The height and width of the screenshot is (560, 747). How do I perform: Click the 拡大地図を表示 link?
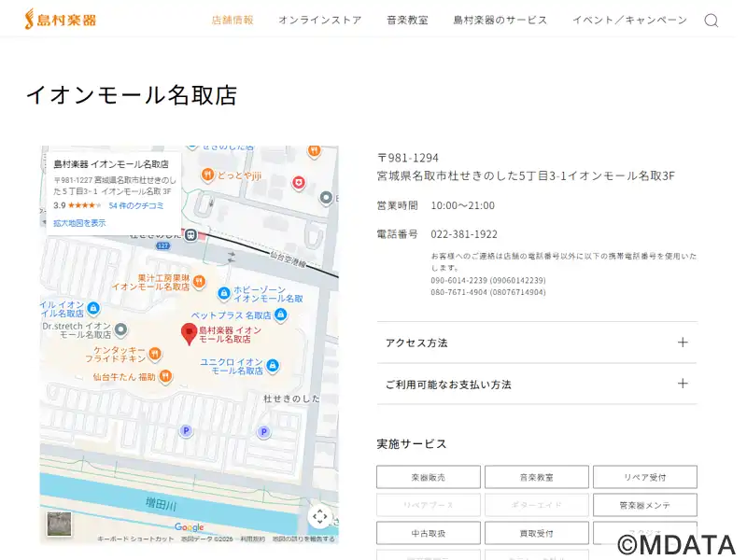79,223
